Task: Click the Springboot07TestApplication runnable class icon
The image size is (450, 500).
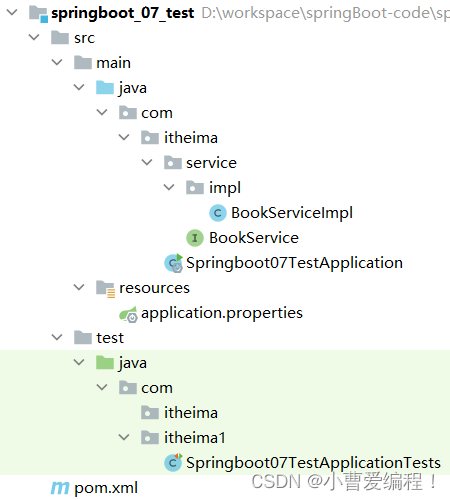Action: (173, 263)
